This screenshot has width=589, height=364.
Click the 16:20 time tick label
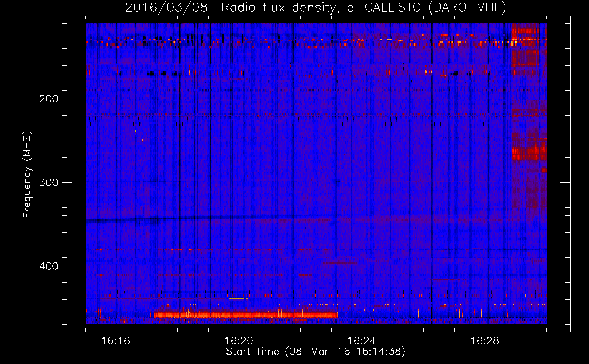(239, 341)
